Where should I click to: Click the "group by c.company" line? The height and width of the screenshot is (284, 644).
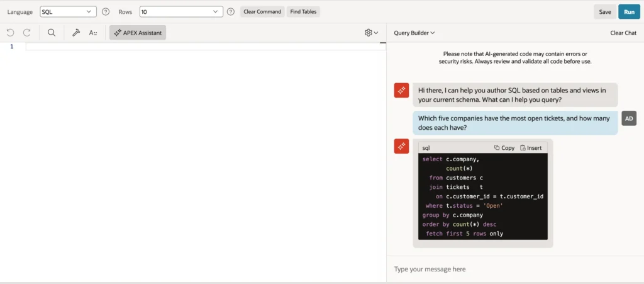click(x=453, y=215)
